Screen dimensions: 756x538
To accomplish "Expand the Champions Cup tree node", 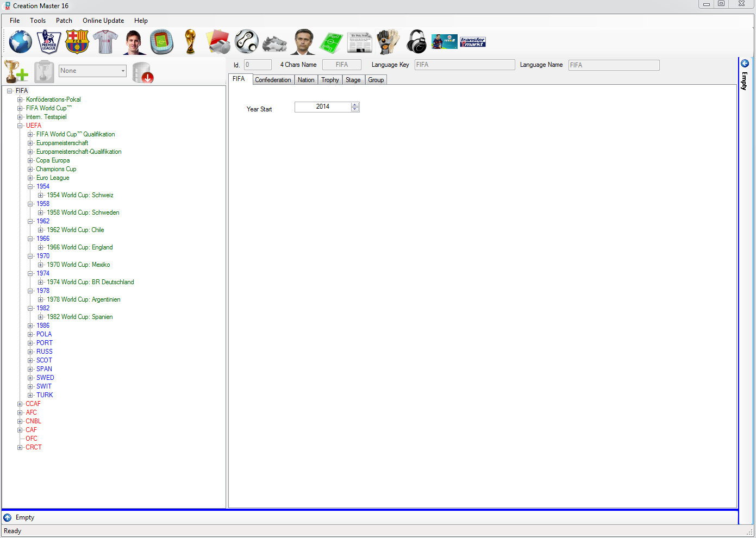I will [30, 169].
